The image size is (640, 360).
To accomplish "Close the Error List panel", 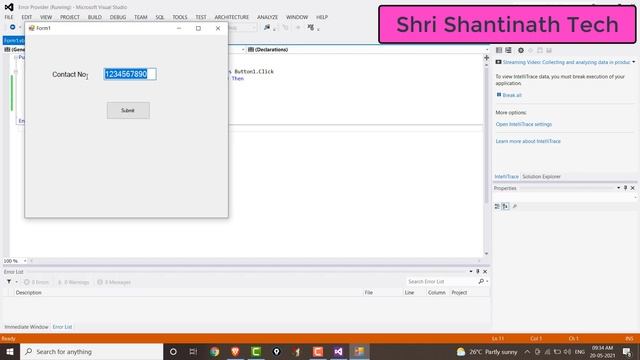I will point(485,271).
